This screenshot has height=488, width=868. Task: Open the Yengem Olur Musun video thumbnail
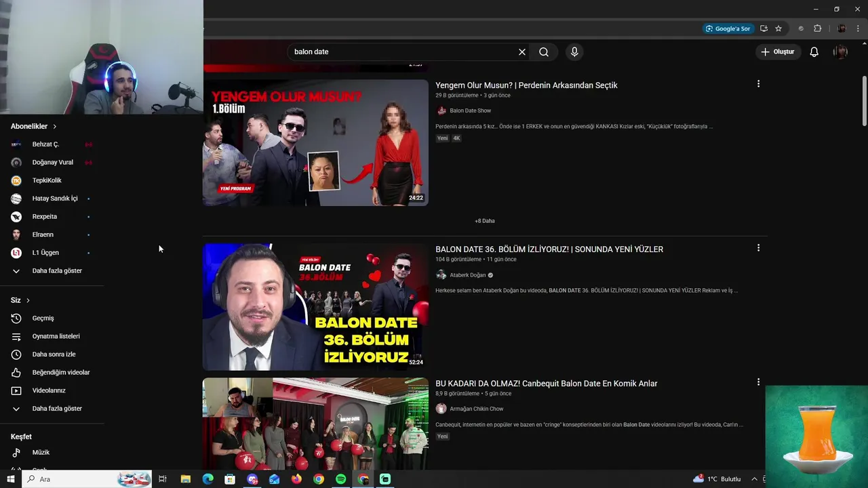[316, 142]
